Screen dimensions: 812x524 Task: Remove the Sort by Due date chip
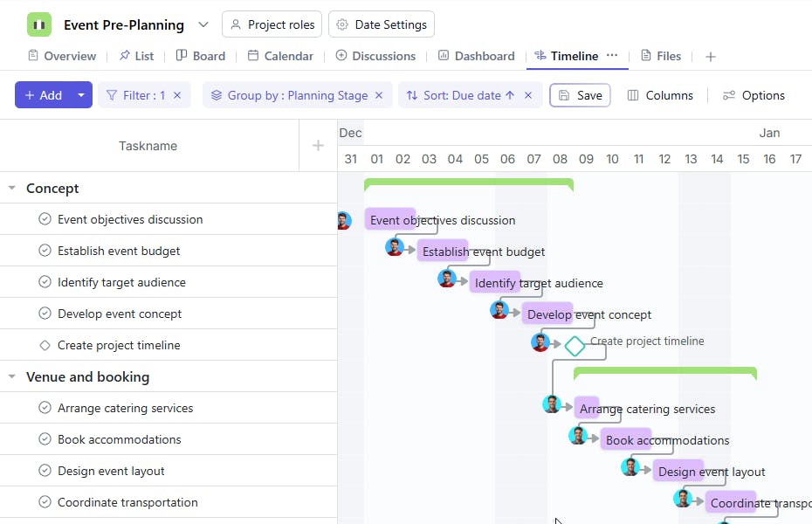(528, 95)
